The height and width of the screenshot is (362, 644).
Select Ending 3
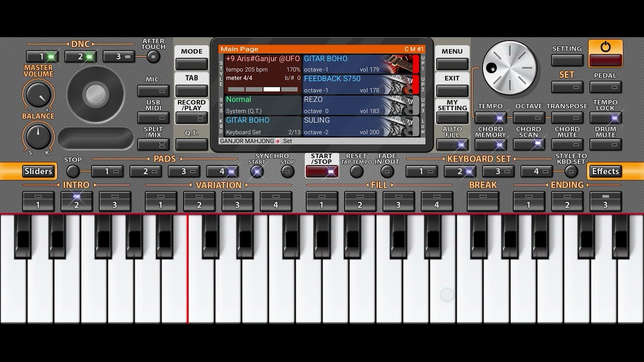coord(605,201)
